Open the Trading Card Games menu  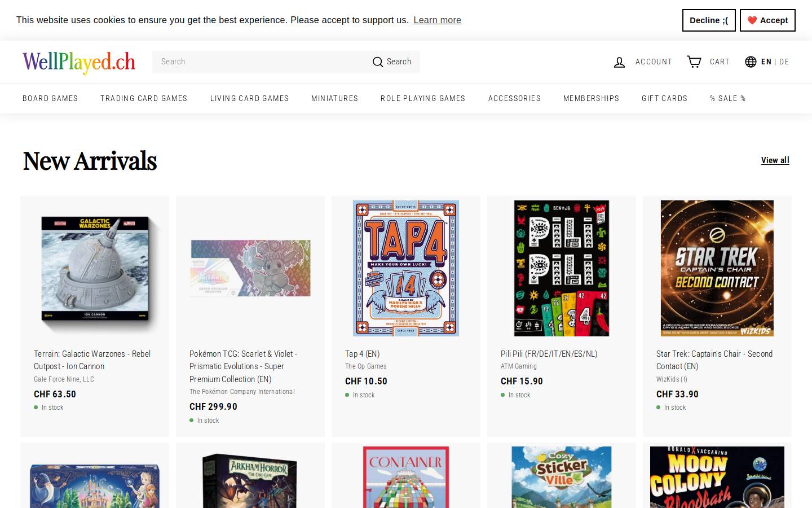[x=144, y=98]
